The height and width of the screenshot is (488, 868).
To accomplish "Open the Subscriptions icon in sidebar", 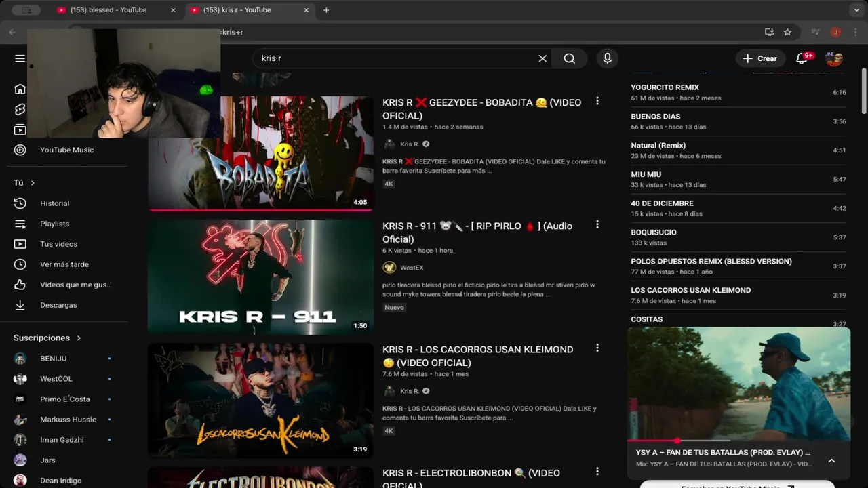I will point(20,129).
